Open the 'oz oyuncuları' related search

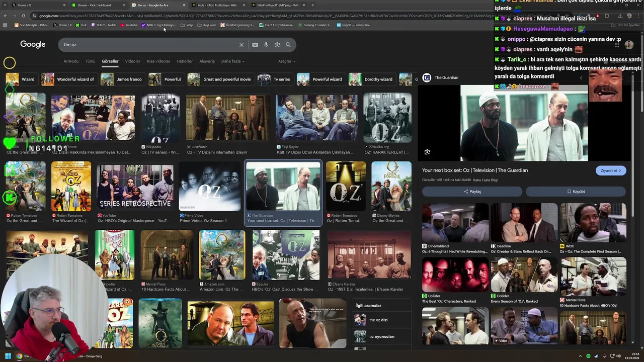pos(382,336)
